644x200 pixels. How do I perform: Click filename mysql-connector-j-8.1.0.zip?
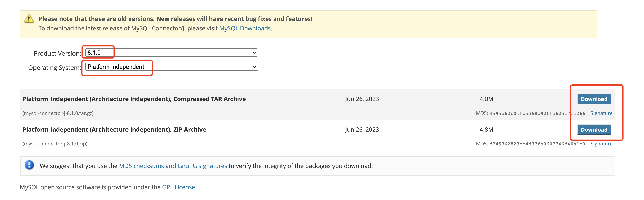(55, 144)
